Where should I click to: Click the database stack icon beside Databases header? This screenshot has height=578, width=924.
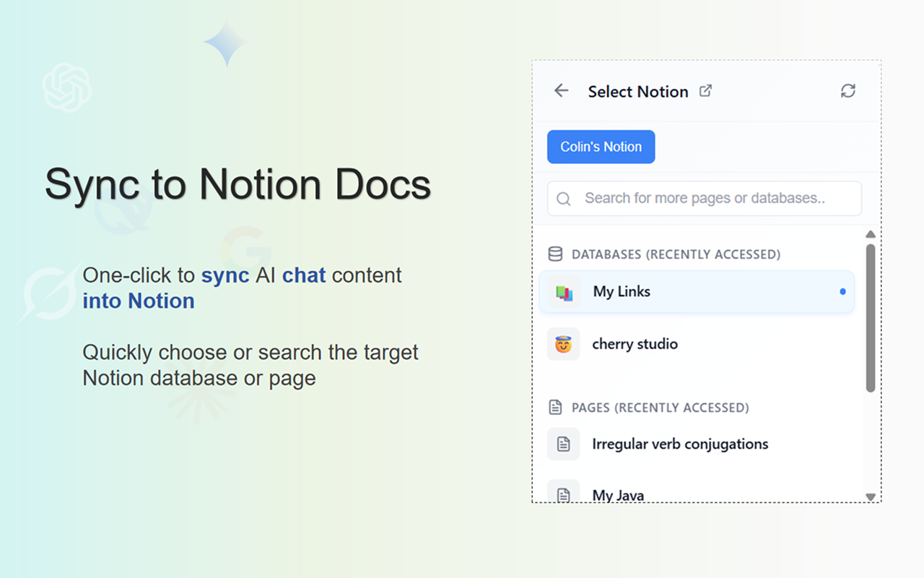555,254
